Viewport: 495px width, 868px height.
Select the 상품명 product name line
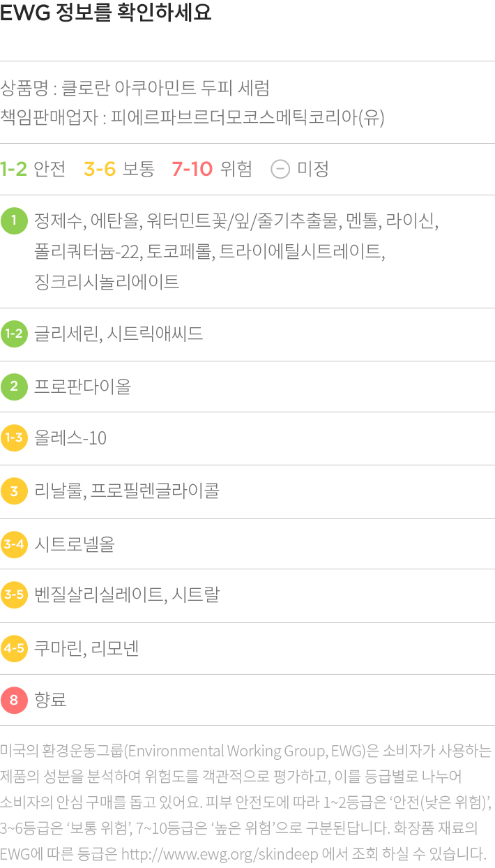(x=135, y=88)
